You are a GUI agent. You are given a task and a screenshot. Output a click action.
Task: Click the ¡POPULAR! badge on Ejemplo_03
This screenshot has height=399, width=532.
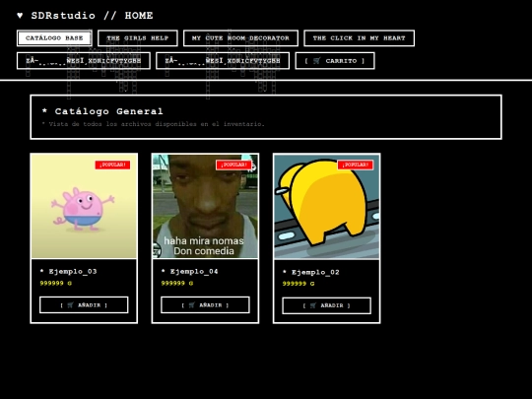112,165
